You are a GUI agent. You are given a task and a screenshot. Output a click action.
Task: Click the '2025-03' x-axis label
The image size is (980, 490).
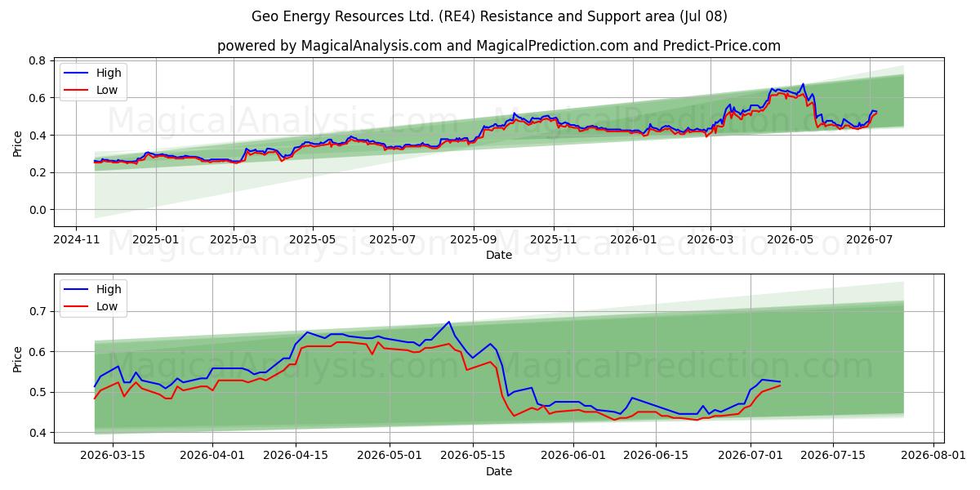click(x=234, y=239)
